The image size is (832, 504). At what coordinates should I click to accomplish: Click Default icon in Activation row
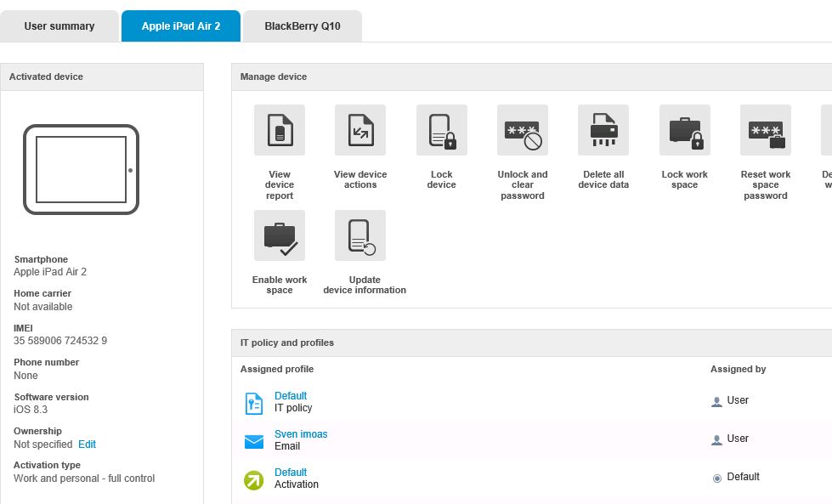[717, 478]
